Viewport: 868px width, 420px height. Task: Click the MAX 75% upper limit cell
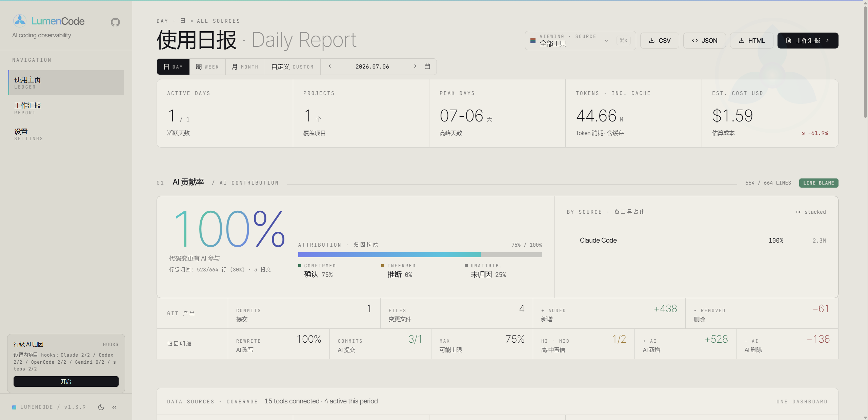pyautogui.click(x=482, y=344)
